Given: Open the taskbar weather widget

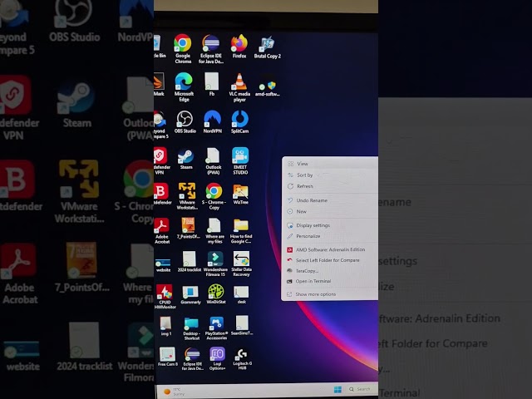Looking at the screenshot, I should pyautogui.click(x=174, y=392).
